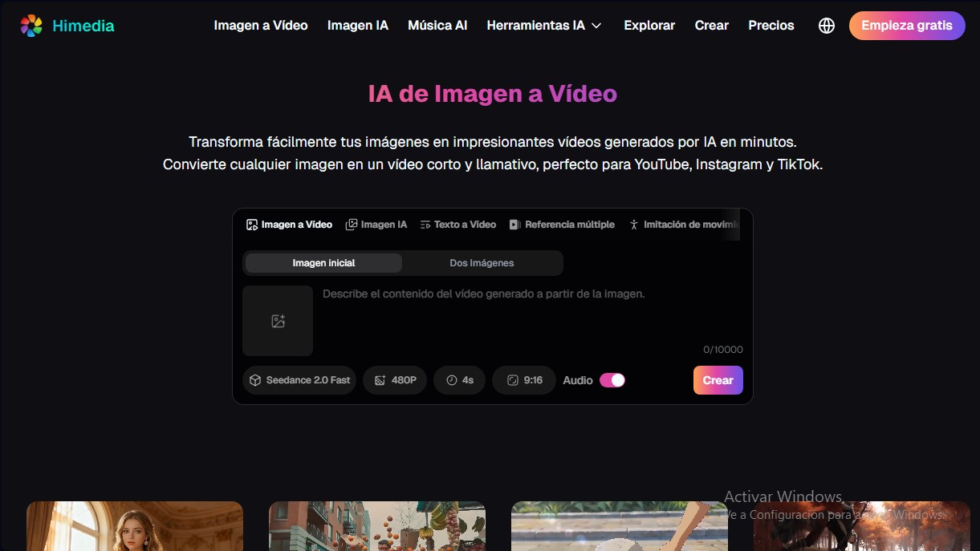This screenshot has width=980, height=551.
Task: Open Precios in top navigation
Action: pyautogui.click(x=771, y=26)
